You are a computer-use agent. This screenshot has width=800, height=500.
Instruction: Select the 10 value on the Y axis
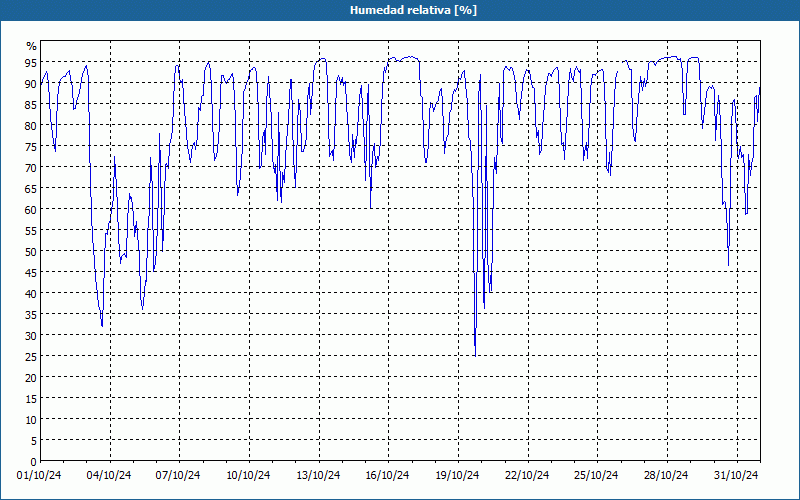click(x=31, y=420)
